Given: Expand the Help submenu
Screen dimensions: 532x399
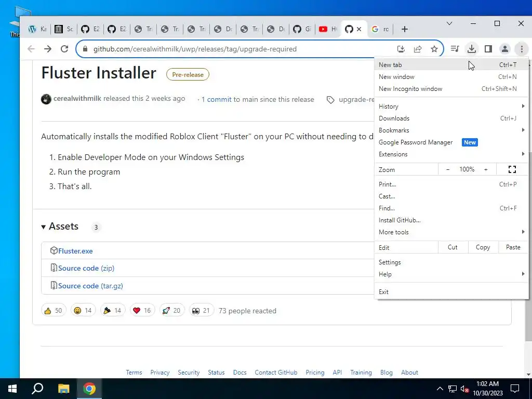Looking at the screenshot, I should 451,274.
